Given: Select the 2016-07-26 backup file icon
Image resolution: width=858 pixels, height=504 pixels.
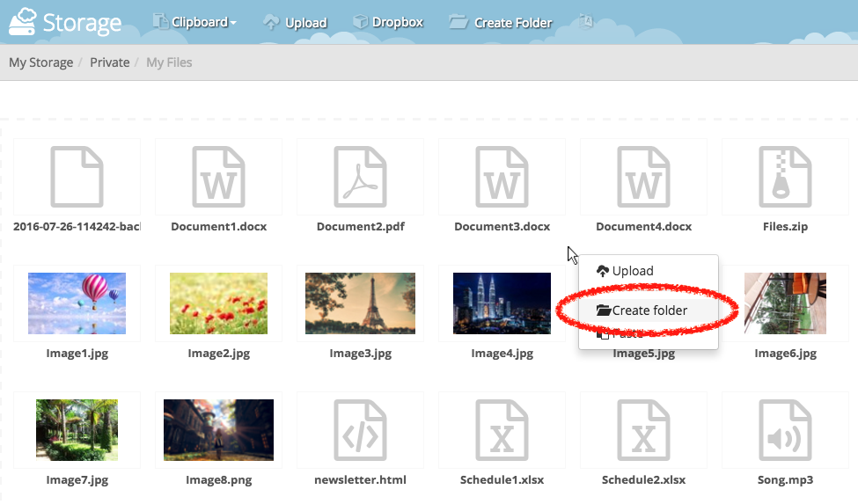Looking at the screenshot, I should (x=77, y=178).
